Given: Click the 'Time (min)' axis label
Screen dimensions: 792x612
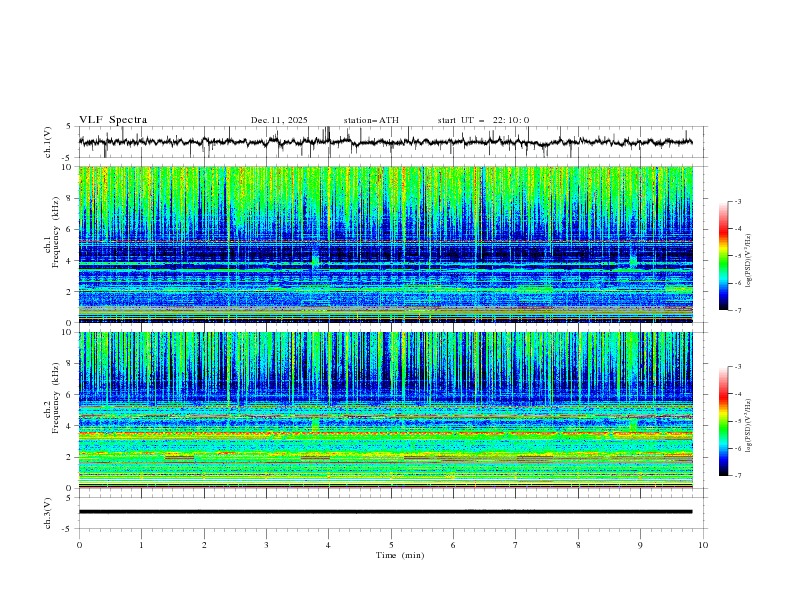Looking at the screenshot, I should [x=400, y=555].
